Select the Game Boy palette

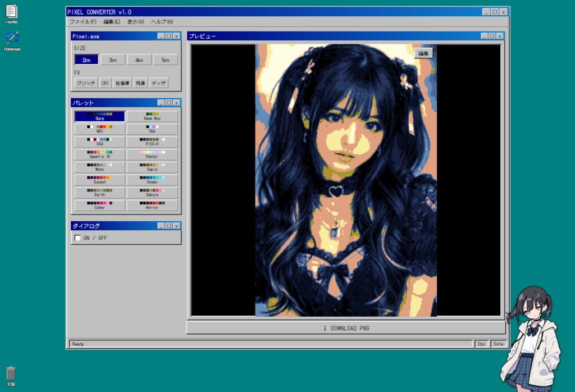click(152, 116)
